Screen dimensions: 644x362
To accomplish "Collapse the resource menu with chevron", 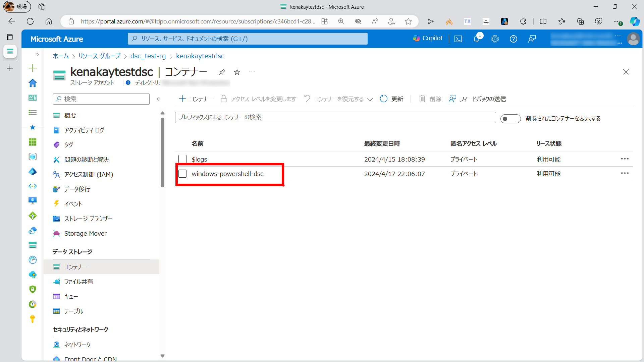I will [x=159, y=99].
